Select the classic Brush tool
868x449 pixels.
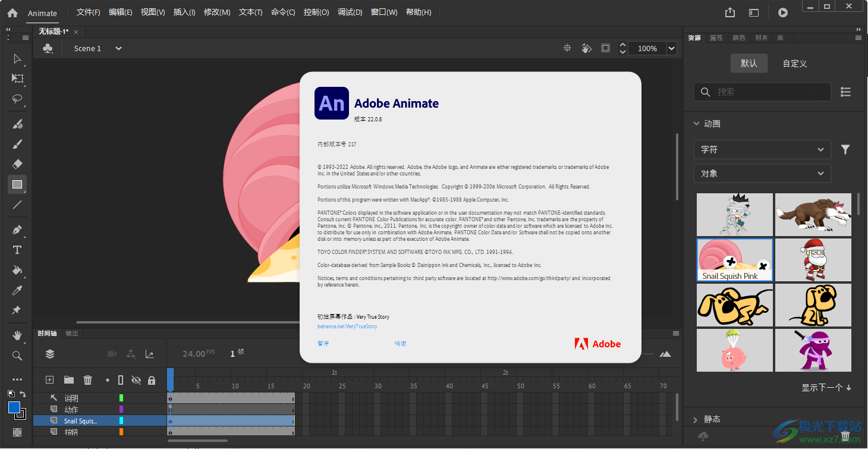click(17, 144)
